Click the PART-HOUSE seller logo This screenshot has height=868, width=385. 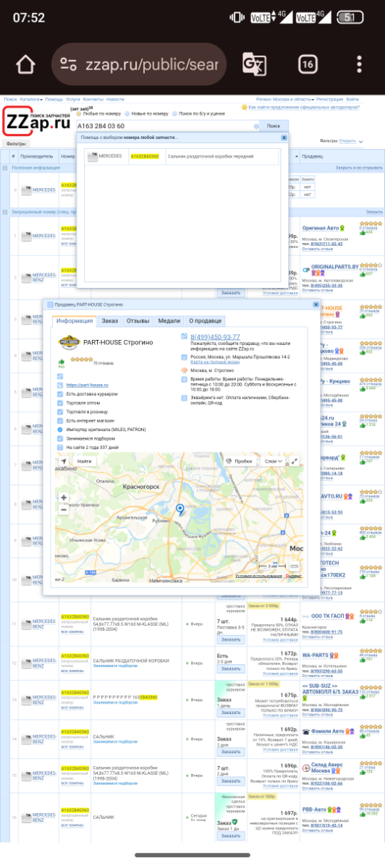pyautogui.click(x=69, y=342)
